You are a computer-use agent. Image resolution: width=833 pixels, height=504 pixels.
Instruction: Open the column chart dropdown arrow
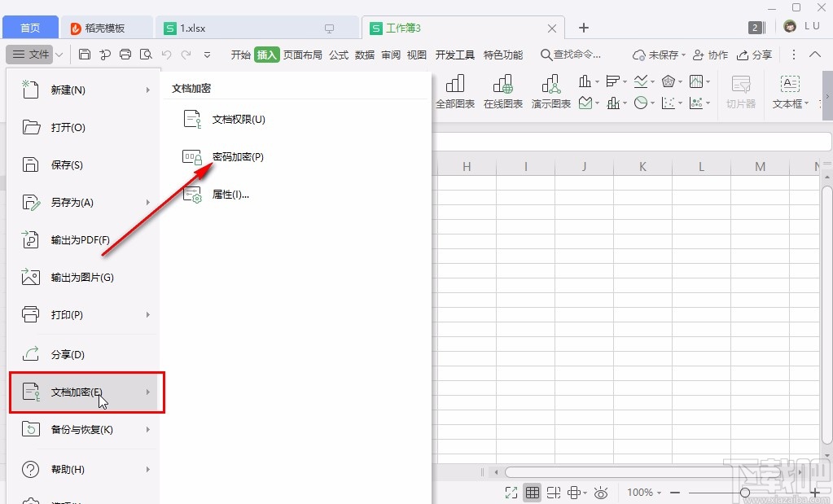(x=598, y=81)
